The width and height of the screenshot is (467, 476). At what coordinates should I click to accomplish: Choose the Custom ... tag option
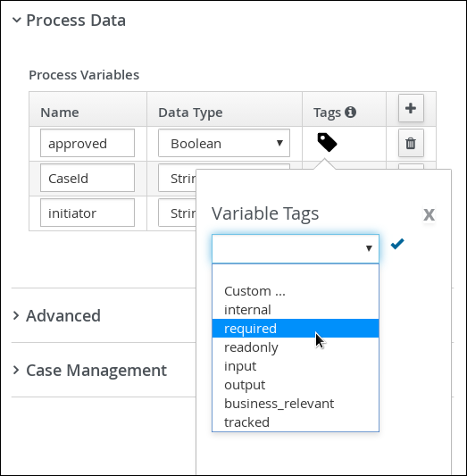click(296, 291)
